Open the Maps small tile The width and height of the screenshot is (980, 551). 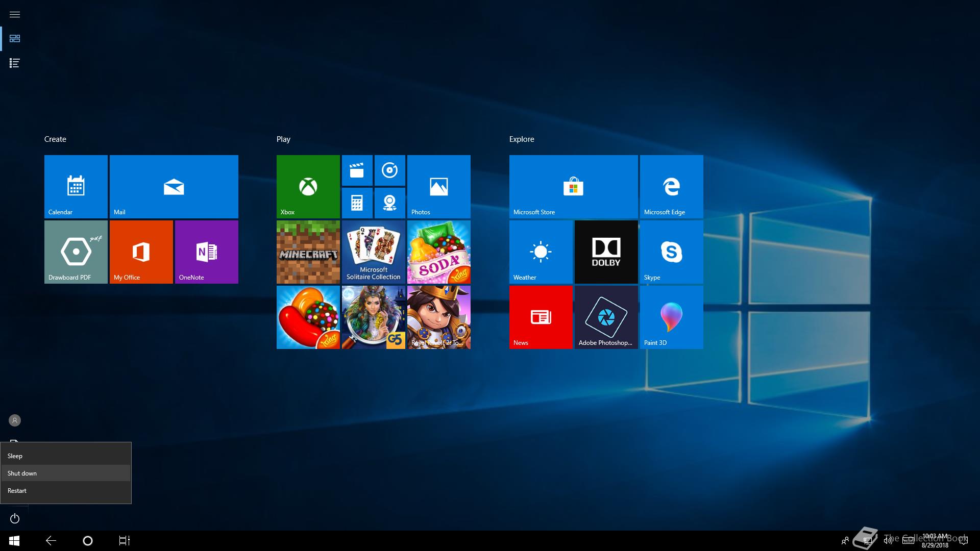click(390, 203)
